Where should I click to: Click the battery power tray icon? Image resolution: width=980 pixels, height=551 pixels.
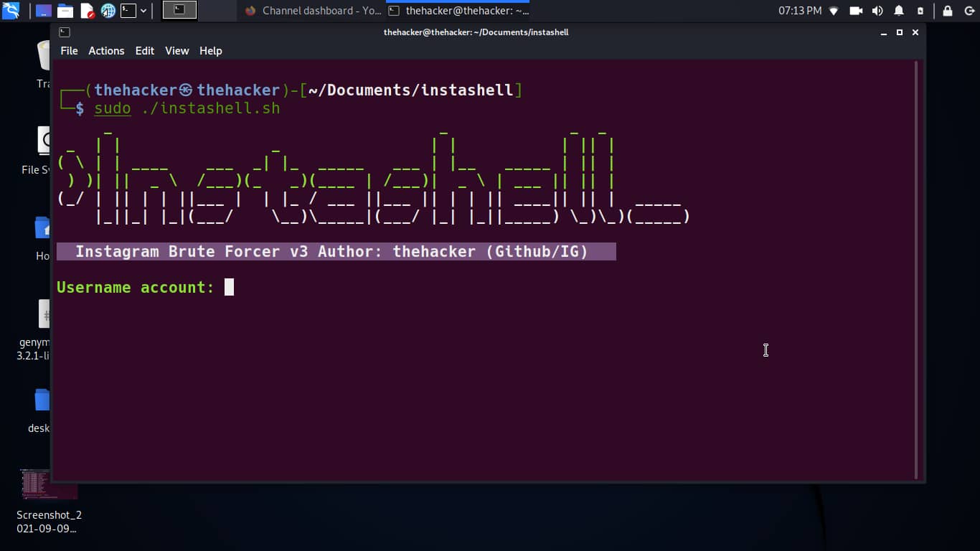(920, 11)
